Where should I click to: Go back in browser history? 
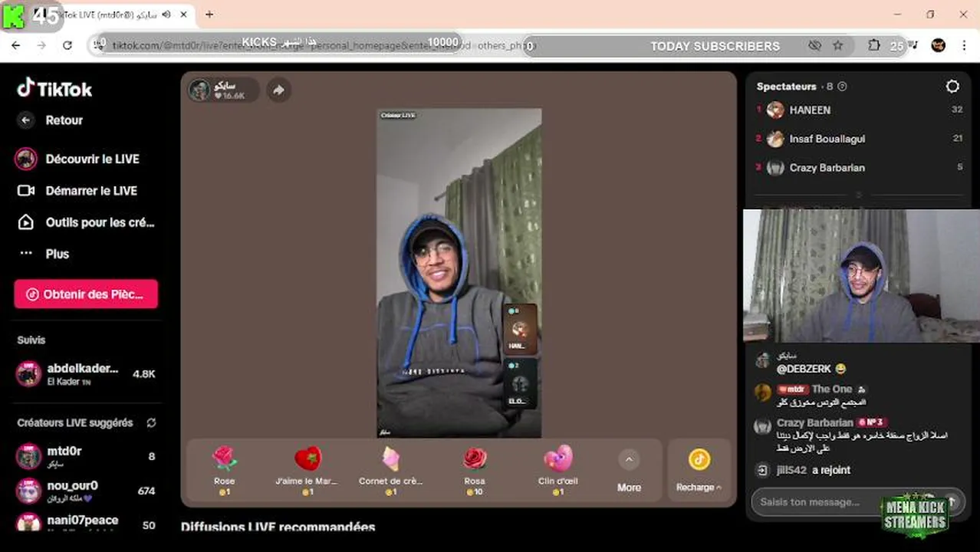15,46
